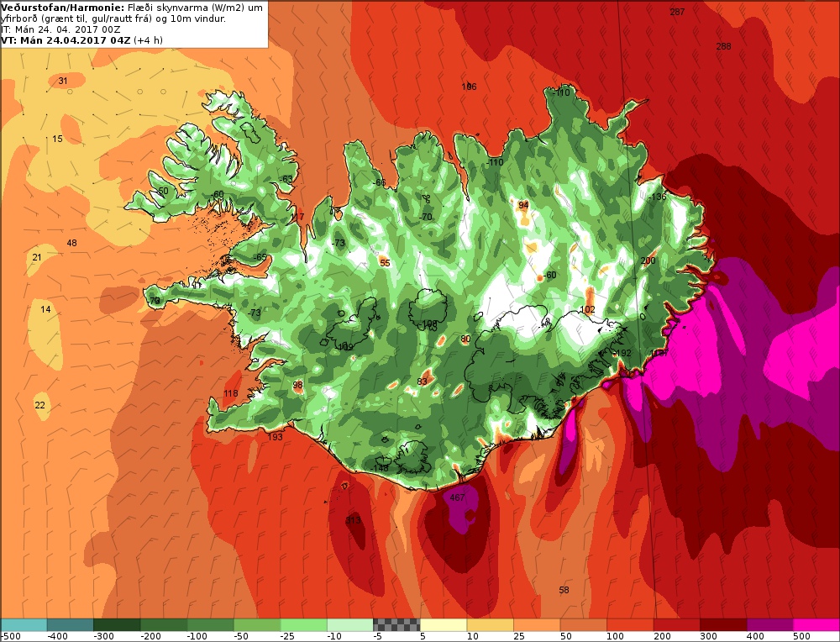Click the map value 58 in the southern ocean

click(564, 590)
